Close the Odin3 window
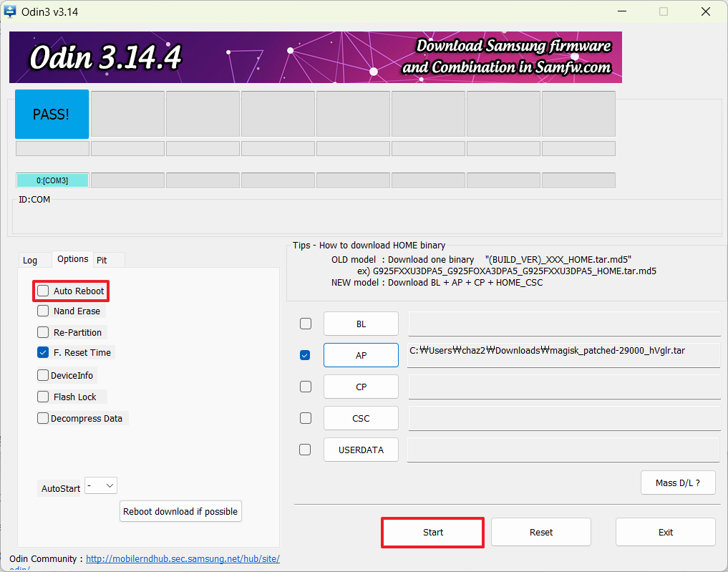Screen dimensions: 728x572 coord(706,11)
